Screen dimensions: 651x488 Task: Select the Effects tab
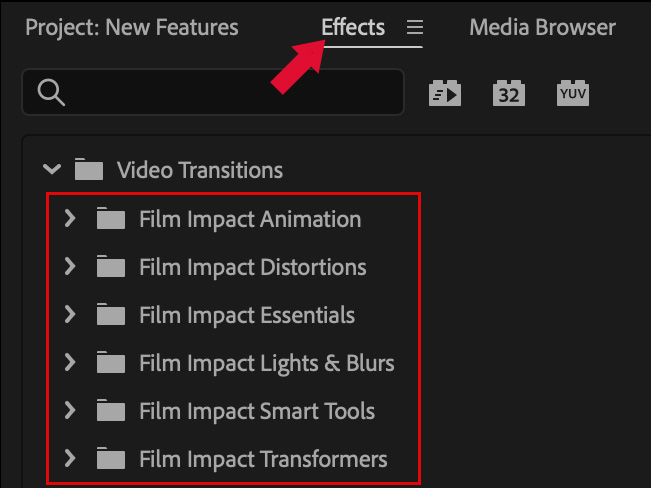(x=353, y=27)
